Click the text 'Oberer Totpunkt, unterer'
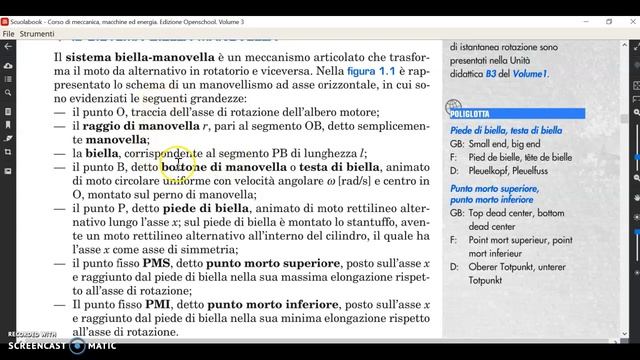The image size is (640, 360). click(x=517, y=267)
